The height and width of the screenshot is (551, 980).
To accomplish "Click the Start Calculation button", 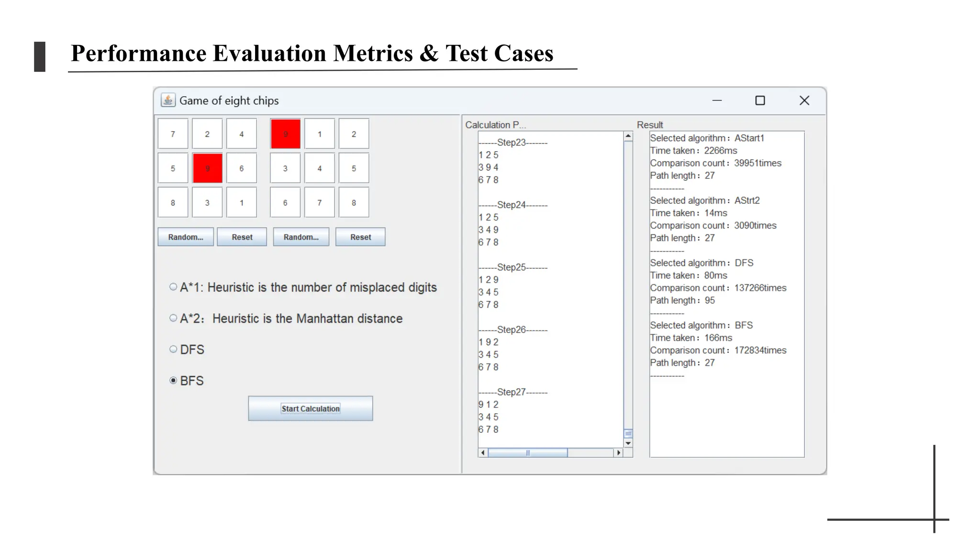I will (x=311, y=408).
